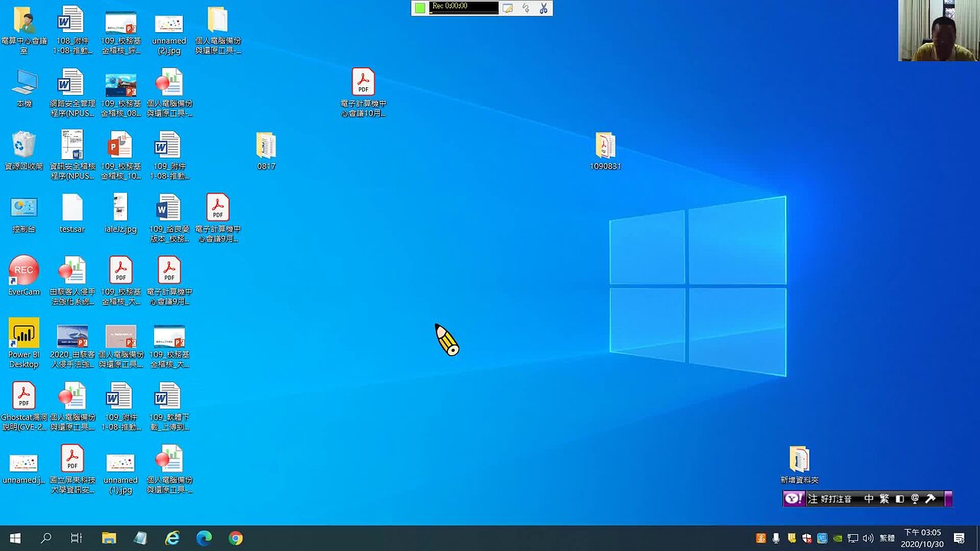Select the 控制台 control panel icon
The width and height of the screenshot is (980, 551).
pyautogui.click(x=24, y=213)
